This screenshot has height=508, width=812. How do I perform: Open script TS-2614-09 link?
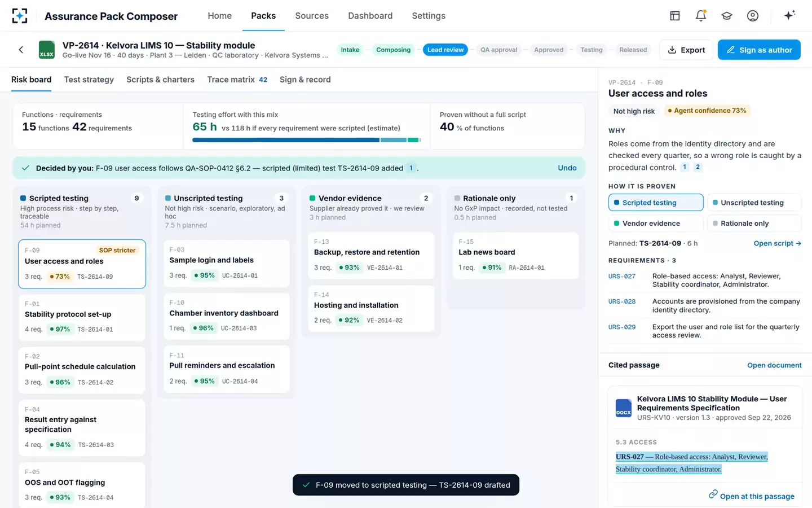(x=777, y=243)
